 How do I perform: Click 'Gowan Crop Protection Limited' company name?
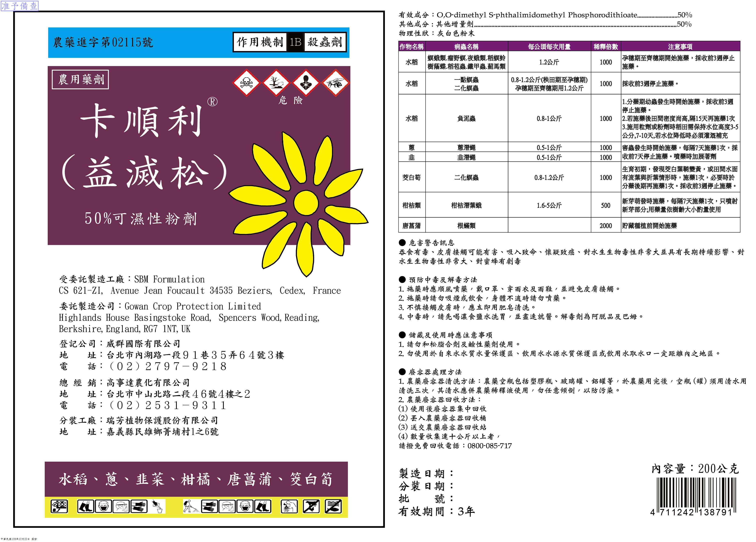[193, 306]
